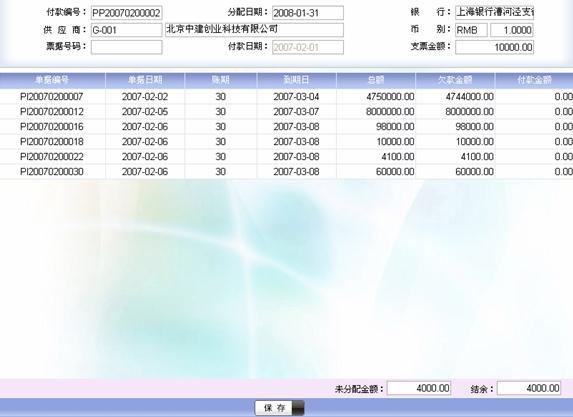Select row PI20070200007
The height and width of the screenshot is (417, 573).
[x=286, y=96]
